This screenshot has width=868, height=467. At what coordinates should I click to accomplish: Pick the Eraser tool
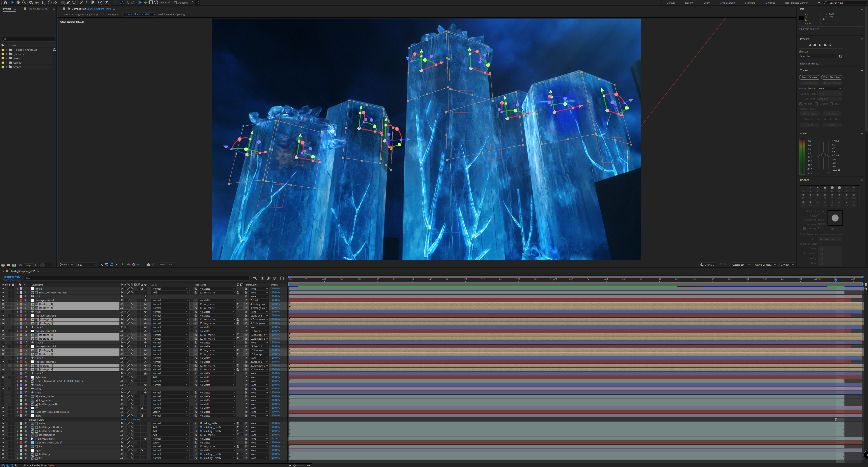click(x=93, y=2)
